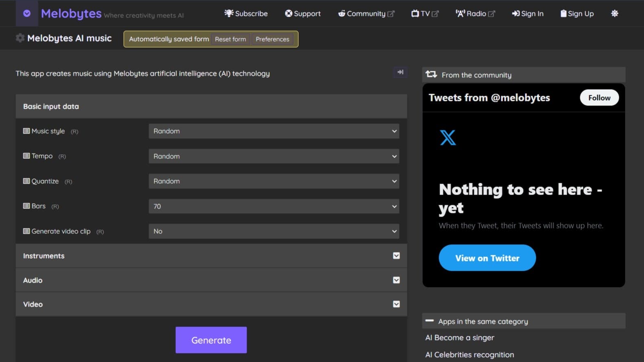The width and height of the screenshot is (644, 362).
Task: Click the list icon beside Tempo
Action: 26,156
